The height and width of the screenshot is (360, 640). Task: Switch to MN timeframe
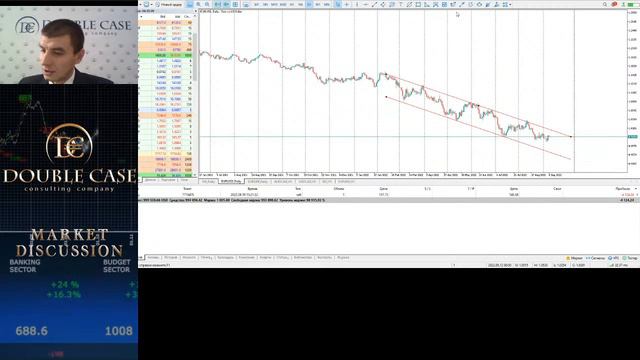pos(327,4)
